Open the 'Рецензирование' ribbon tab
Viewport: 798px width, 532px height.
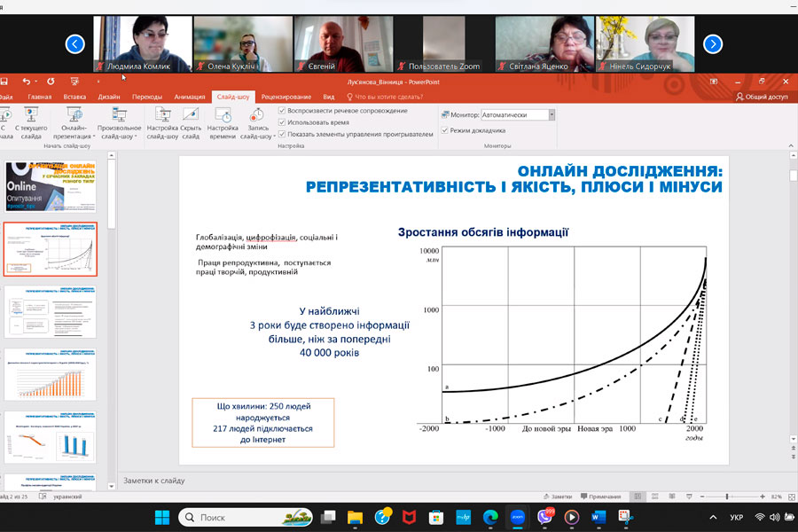(286, 97)
